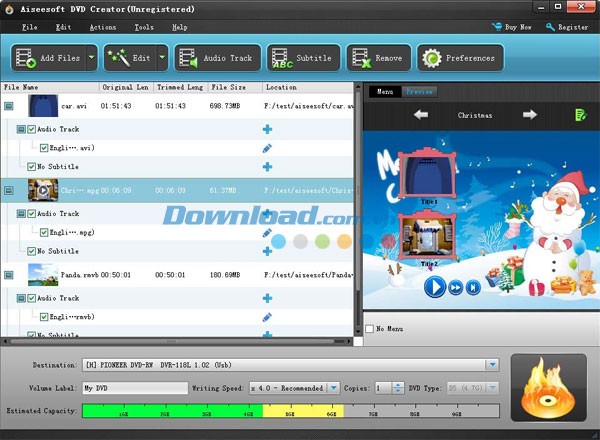Toggle Engli...avi) audio checkbox
The image size is (600, 440).
[44, 148]
